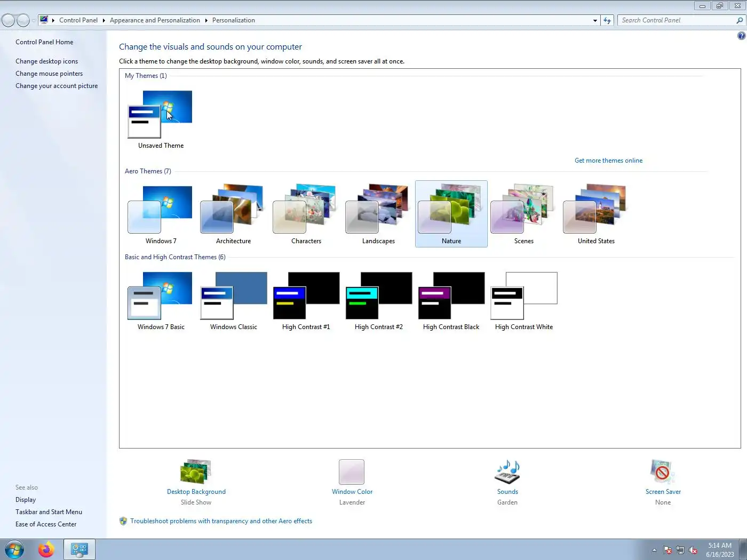Open Troubleshoot problems with transparency link

click(221, 521)
